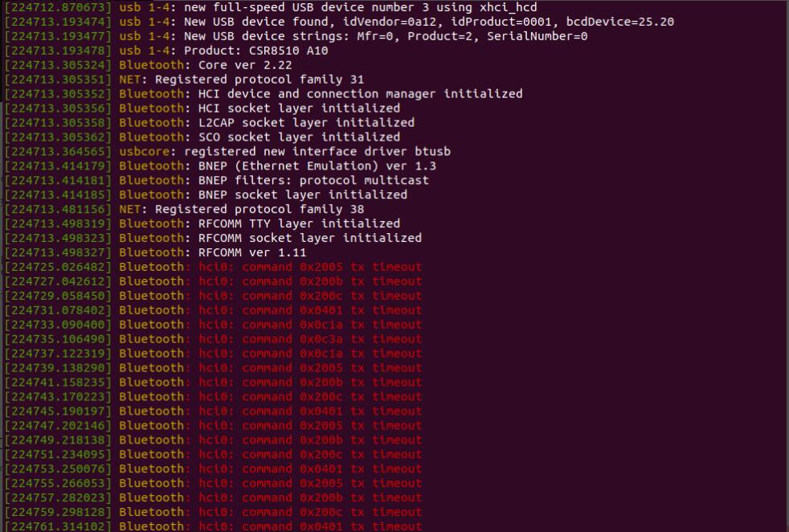Click the last line timestamp 224761.314102
The width and height of the screenshot is (789, 532).
(58, 526)
